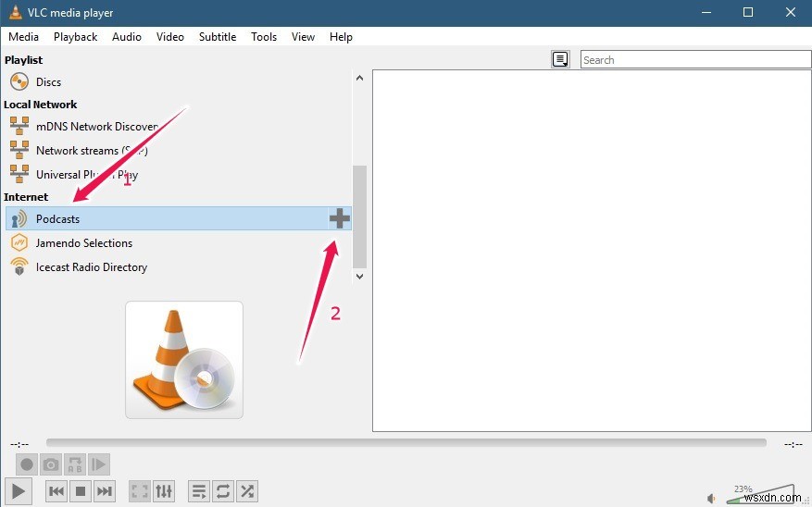The height and width of the screenshot is (507, 812).
Task: Click the elapsed time label
Action: click(x=19, y=444)
